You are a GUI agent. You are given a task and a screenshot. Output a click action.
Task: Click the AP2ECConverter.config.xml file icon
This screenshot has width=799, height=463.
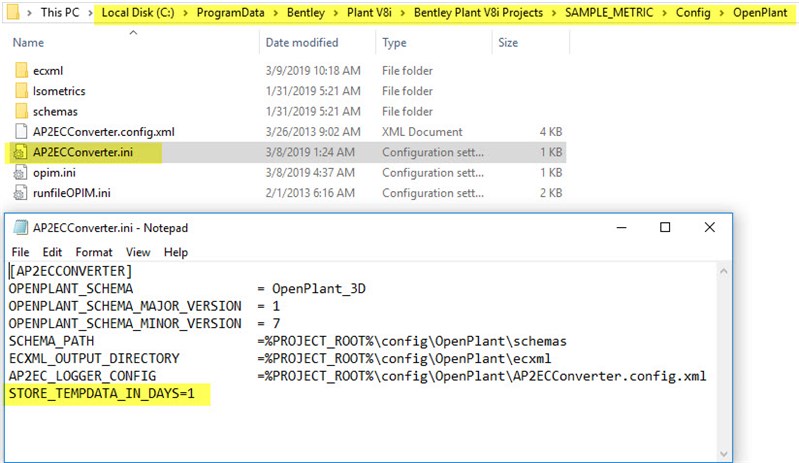click(21, 131)
